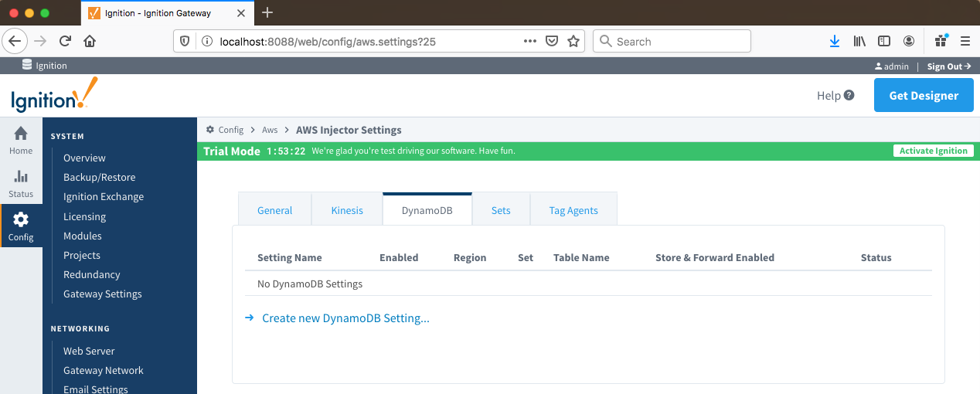980x394 pixels.
Task: Open Gateway Settings in the System menu
Action: point(102,294)
